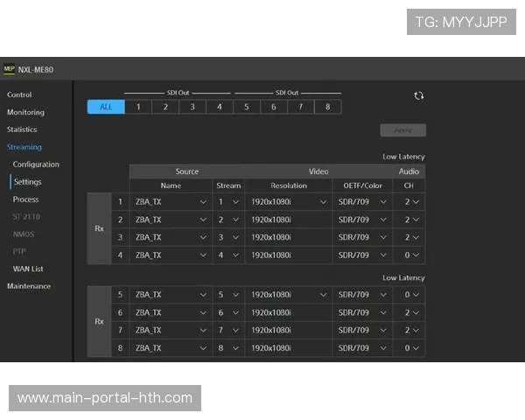Image resolution: width=525 pixels, height=420 pixels.
Task: Click the MEP logo icon in title bar
Action: pyautogui.click(x=9, y=69)
